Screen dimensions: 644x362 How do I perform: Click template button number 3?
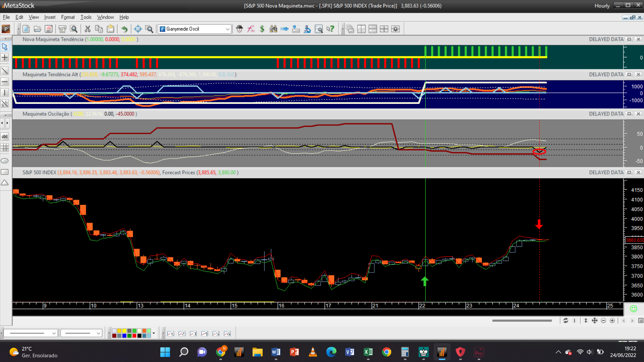193,334
